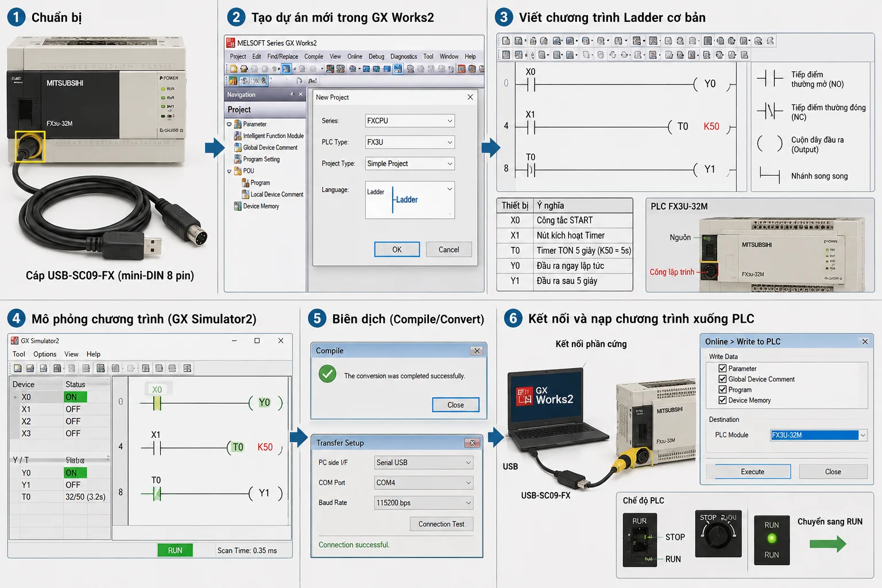Open the PLC Module dropdown showing FX3U-32M
This screenshot has height=588, width=882.
pos(818,435)
